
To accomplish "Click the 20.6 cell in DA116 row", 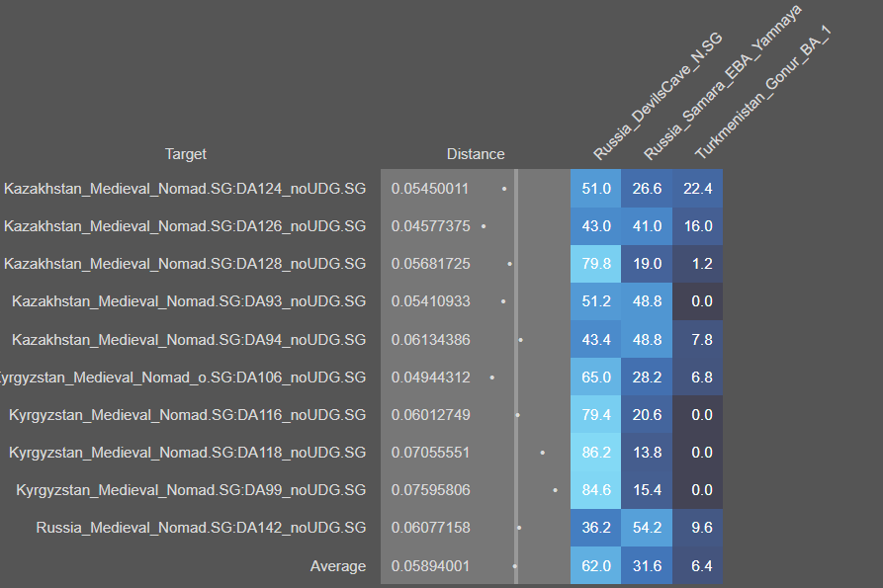I will click(647, 415).
